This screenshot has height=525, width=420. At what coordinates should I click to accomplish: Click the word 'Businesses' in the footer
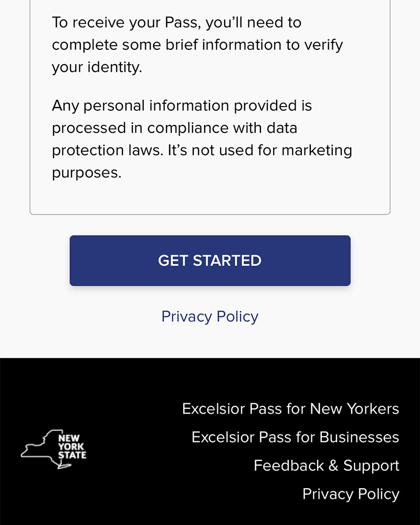[359, 437]
